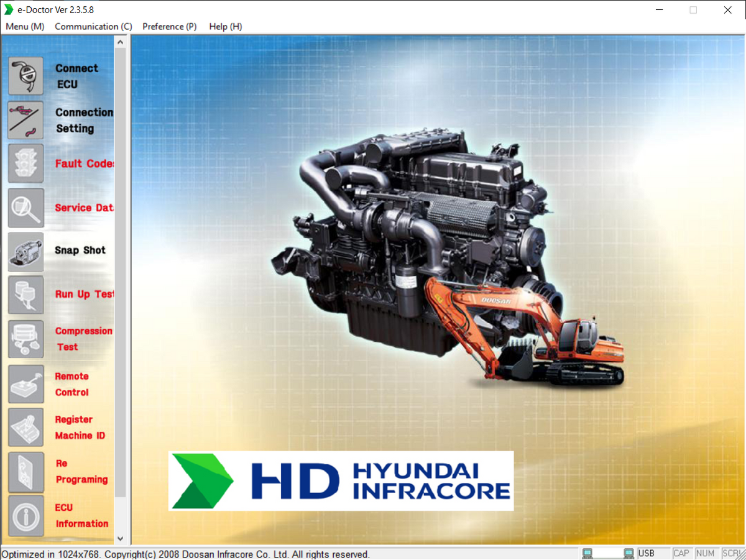Viewport: 746px width, 560px height.
Task: Start the Run Up Test icon
Action: pyautogui.click(x=26, y=295)
